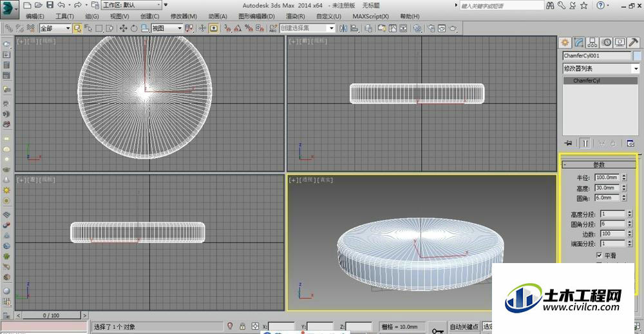Click the perspective viewport [+] menu label
Screen dimensions: 644x334
click(293, 180)
